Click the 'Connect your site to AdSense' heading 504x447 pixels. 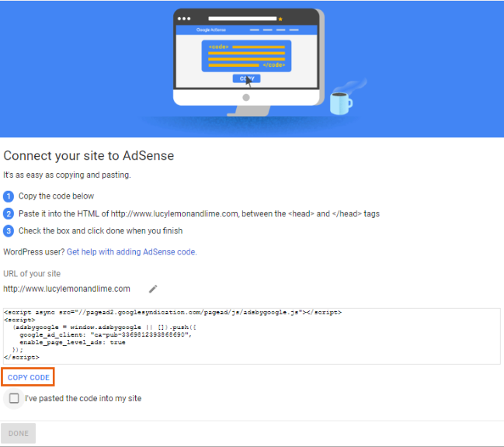pos(89,156)
